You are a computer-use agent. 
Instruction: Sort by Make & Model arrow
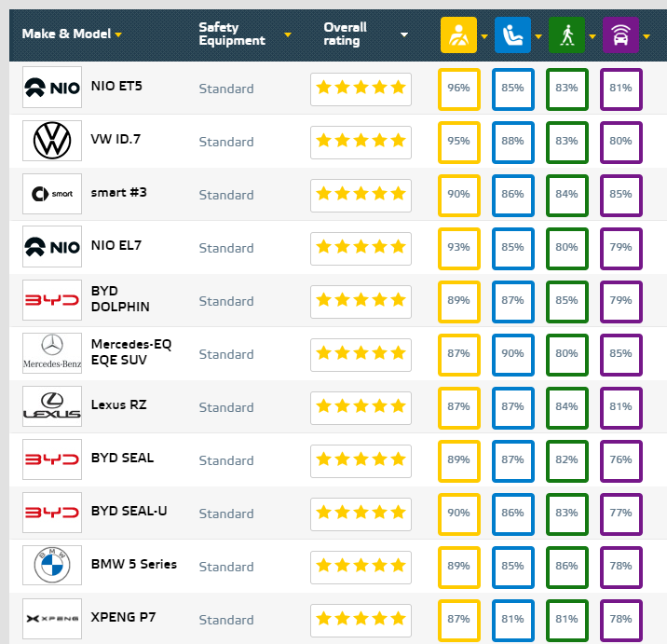coord(119,35)
